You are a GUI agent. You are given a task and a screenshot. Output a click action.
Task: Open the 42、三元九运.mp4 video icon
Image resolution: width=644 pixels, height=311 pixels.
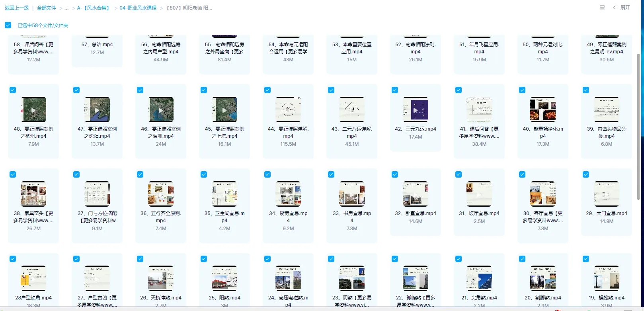coord(416,110)
